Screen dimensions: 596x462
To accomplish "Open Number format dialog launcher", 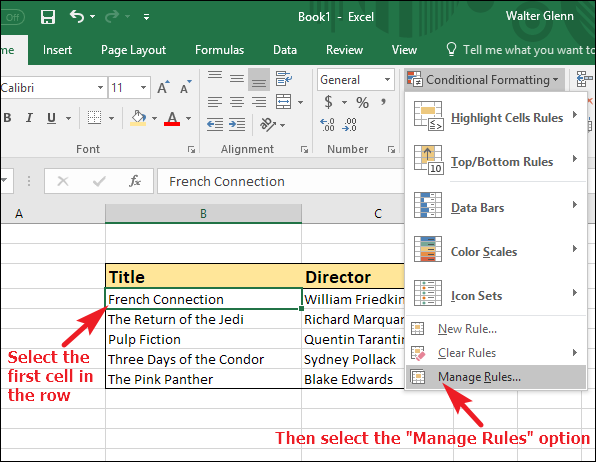I will coord(391,150).
